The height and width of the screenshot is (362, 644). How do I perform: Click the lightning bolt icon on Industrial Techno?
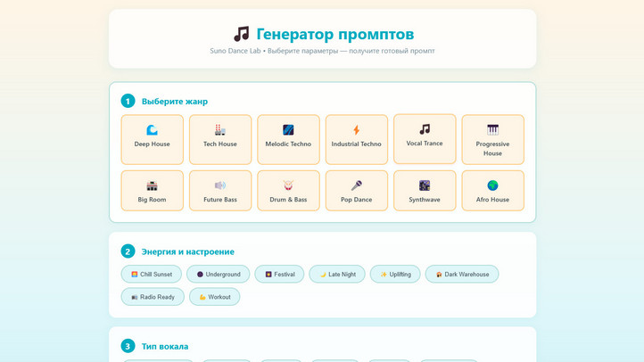tap(357, 130)
